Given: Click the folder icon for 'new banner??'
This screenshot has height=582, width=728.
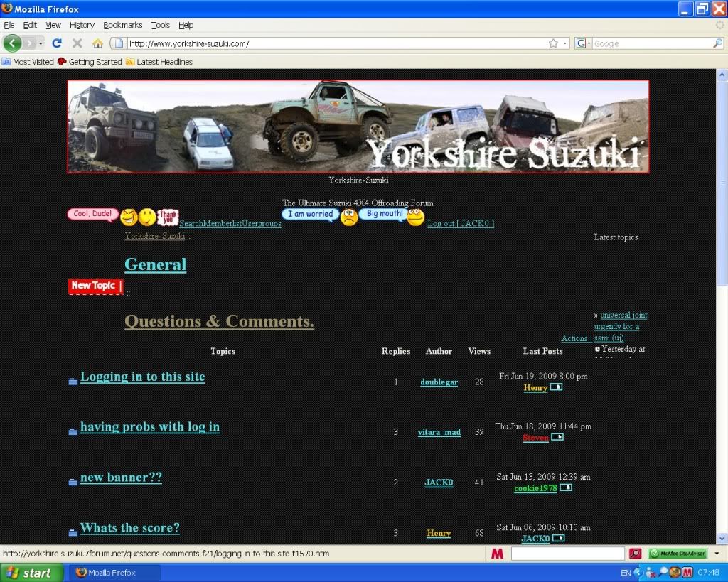Looking at the screenshot, I should [x=73, y=483].
